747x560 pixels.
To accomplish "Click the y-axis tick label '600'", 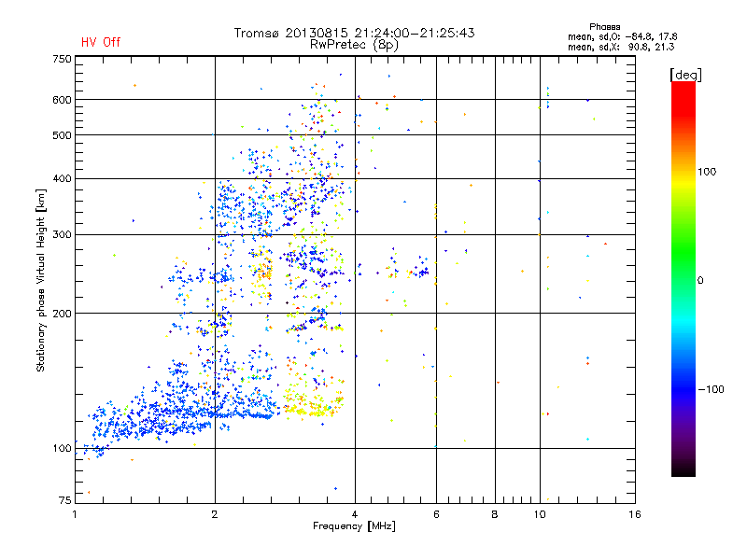I will pos(62,100).
